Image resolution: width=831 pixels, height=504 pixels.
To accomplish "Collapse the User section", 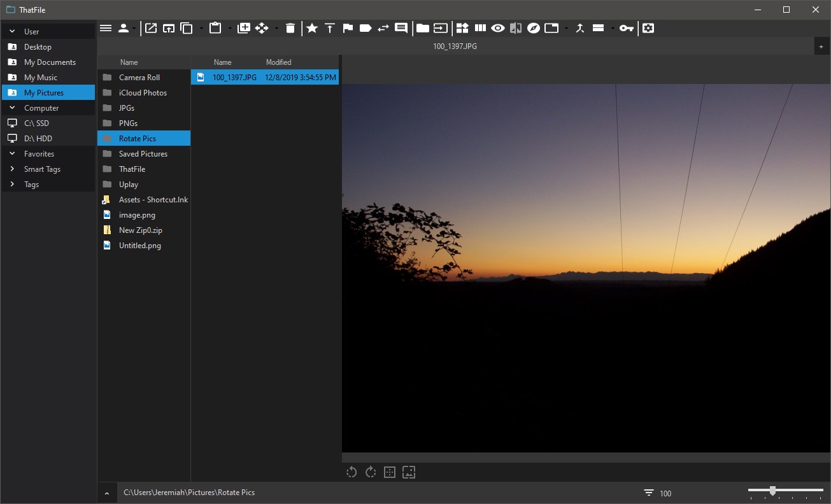I will pyautogui.click(x=12, y=31).
